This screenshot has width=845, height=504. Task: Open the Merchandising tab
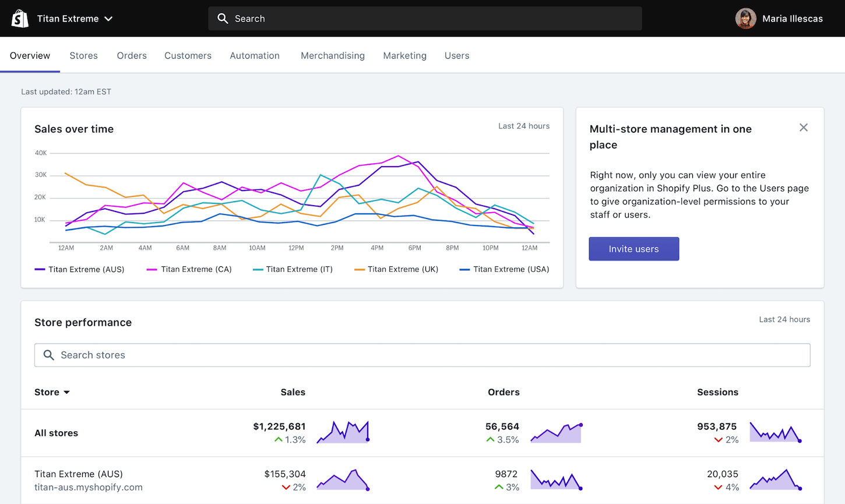point(333,55)
